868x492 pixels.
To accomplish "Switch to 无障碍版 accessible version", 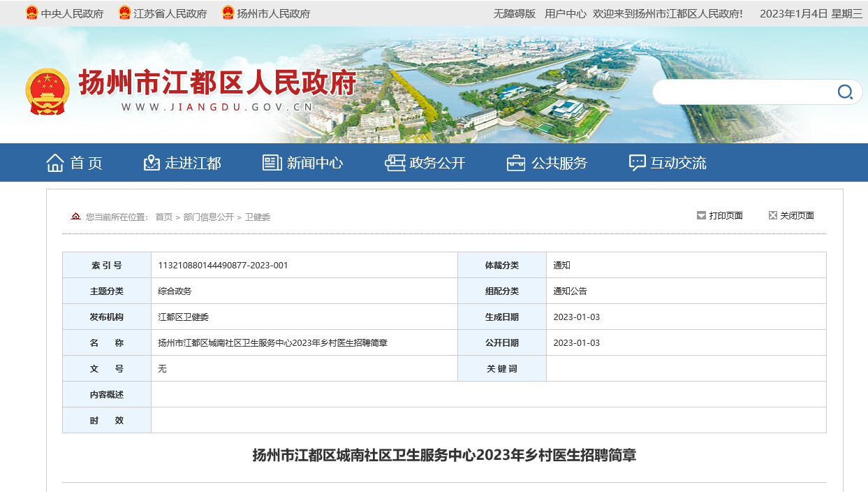I will (514, 13).
